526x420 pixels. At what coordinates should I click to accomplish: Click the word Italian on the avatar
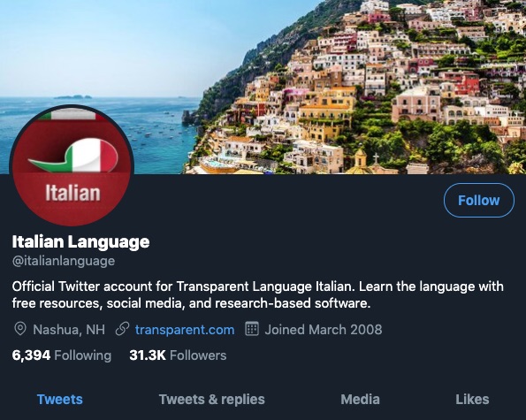click(x=72, y=193)
